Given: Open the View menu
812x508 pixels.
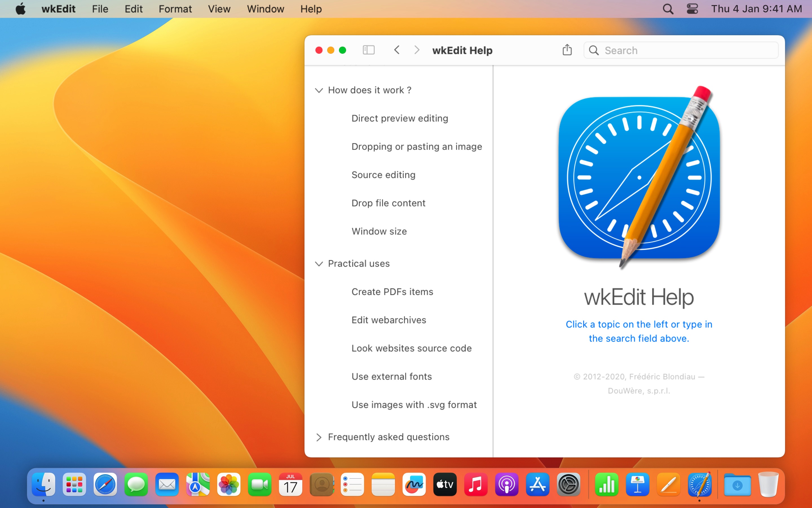Looking at the screenshot, I should [219, 9].
